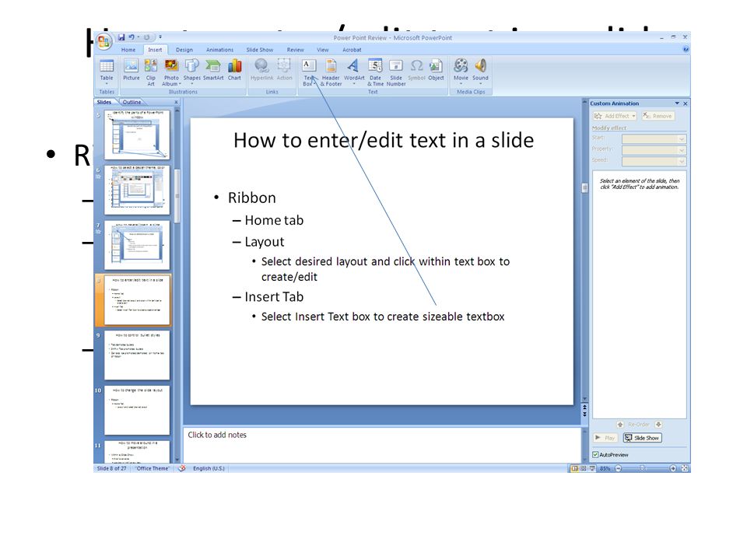
Task: Click the Slide Show button in animation pane
Action: [642, 438]
